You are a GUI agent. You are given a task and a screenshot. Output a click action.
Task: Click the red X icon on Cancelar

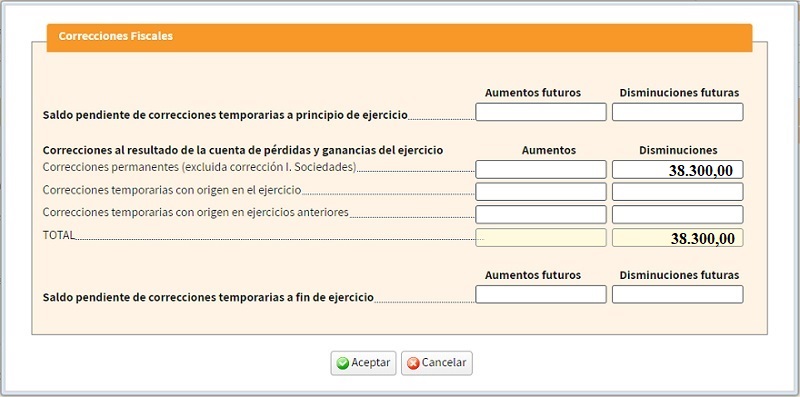413,363
